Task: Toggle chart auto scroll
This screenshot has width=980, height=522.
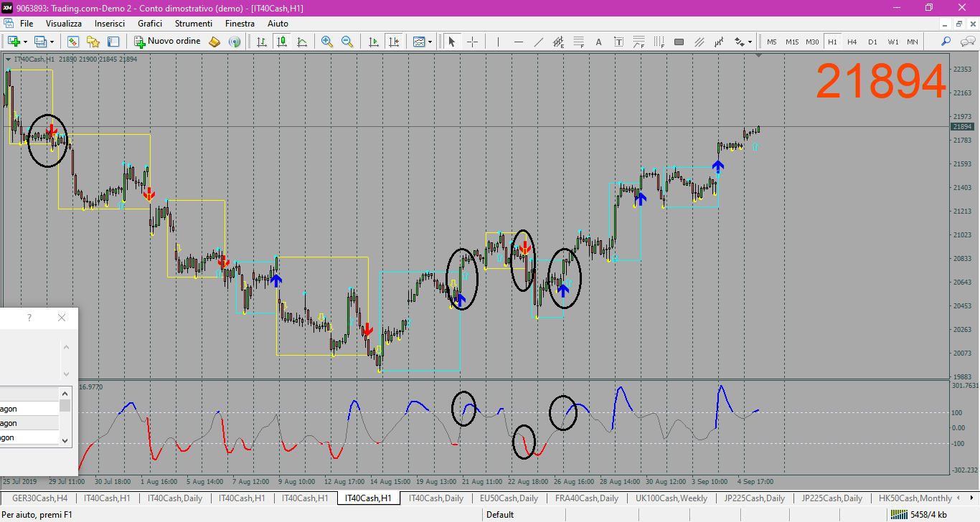Action: [373, 42]
